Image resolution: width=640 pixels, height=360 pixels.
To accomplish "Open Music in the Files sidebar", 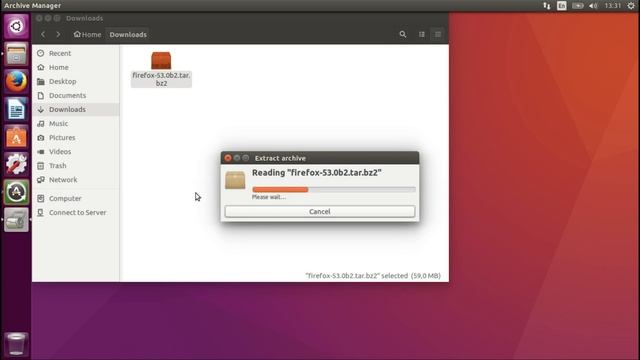I will point(76,123).
